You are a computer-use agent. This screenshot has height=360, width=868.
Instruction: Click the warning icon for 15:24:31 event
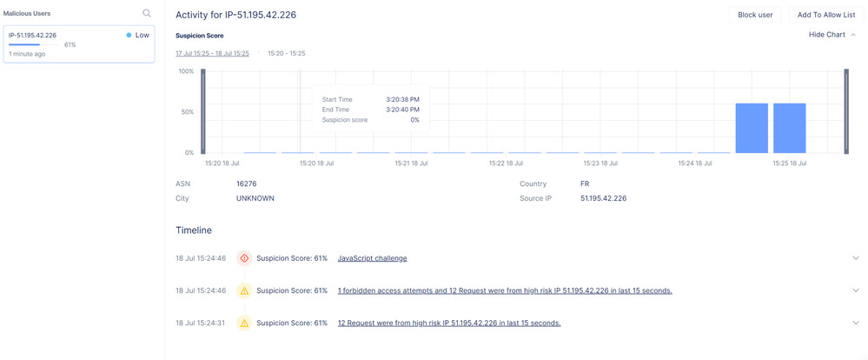[244, 323]
